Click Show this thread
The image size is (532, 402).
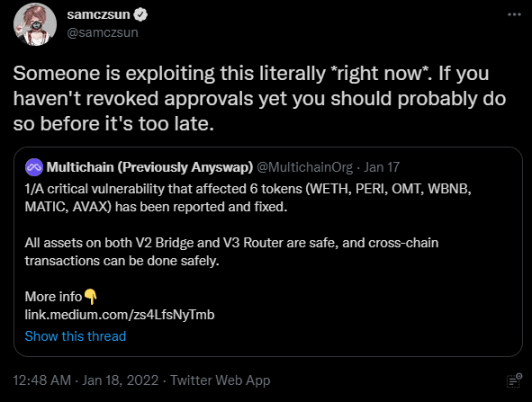coord(76,336)
